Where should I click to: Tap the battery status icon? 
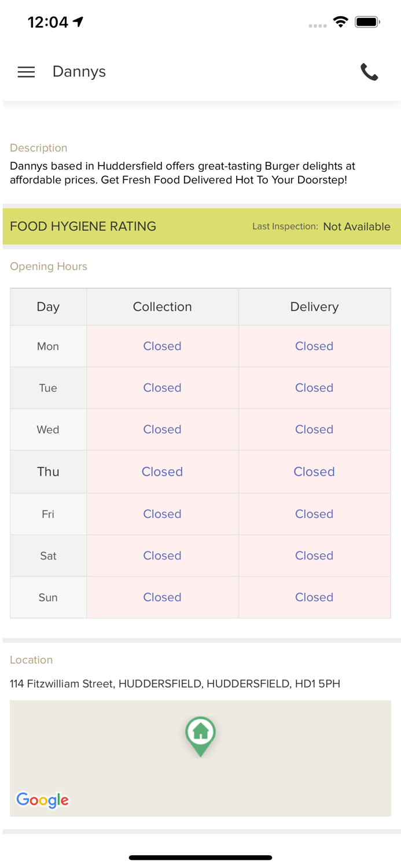pyautogui.click(x=367, y=22)
